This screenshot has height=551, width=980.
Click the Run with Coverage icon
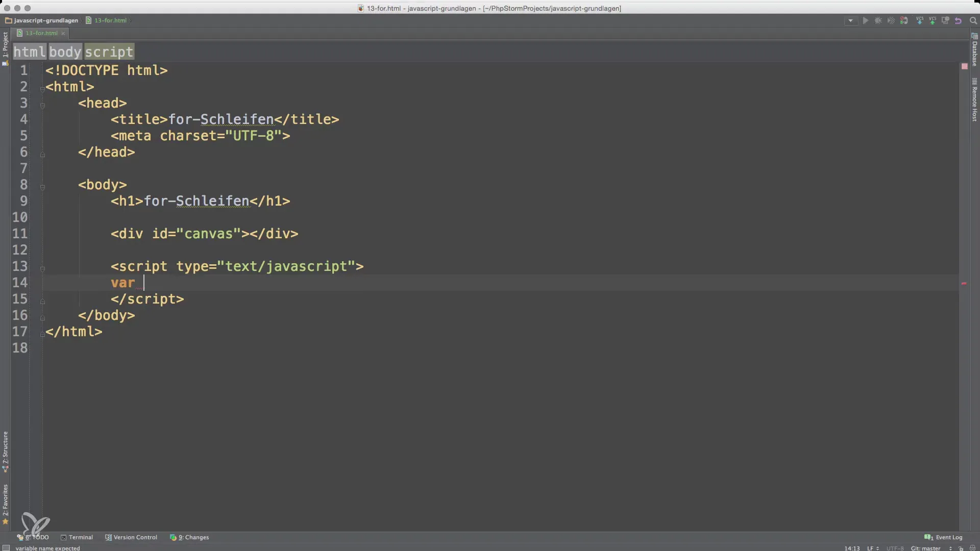click(x=891, y=21)
